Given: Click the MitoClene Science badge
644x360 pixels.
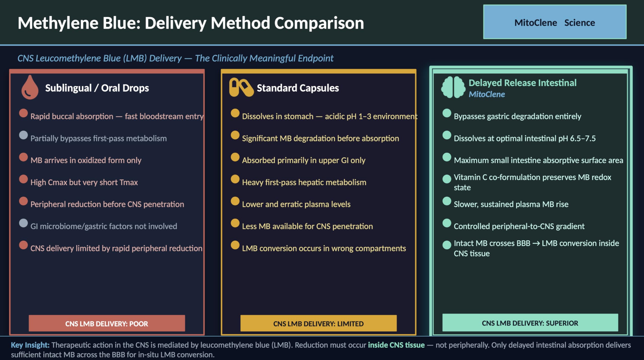Looking at the screenshot, I should pos(555,22).
